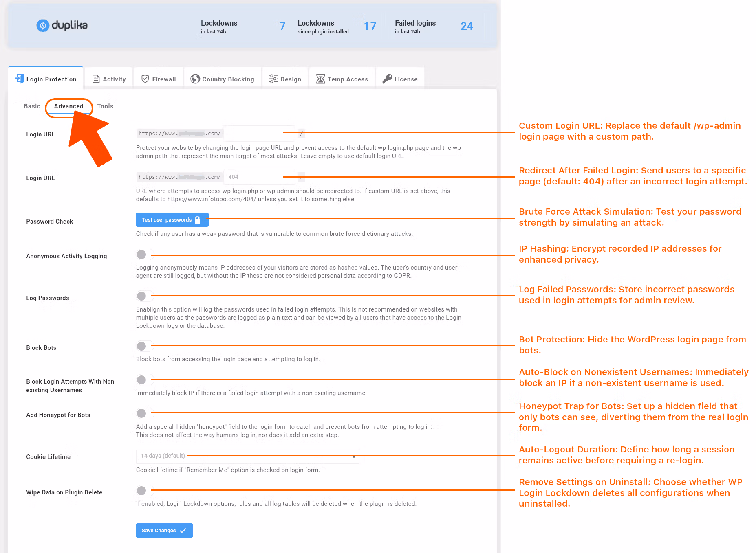Click the Country Blocking globe icon
The width and height of the screenshot is (756, 553).
[195, 79]
